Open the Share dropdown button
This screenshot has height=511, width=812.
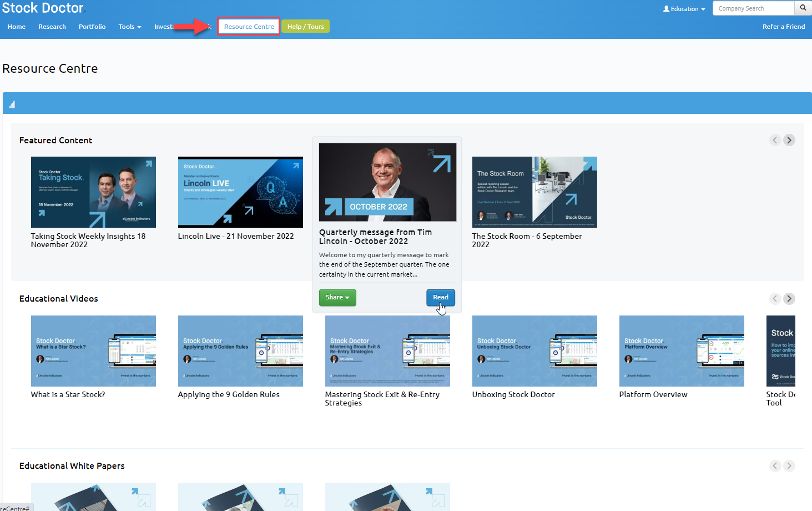pyautogui.click(x=337, y=298)
